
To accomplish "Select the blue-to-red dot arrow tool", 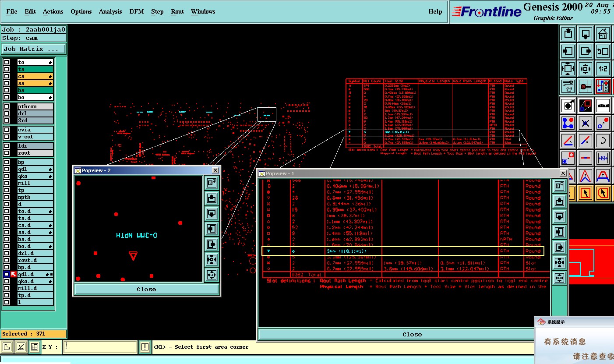I will coord(603,123).
